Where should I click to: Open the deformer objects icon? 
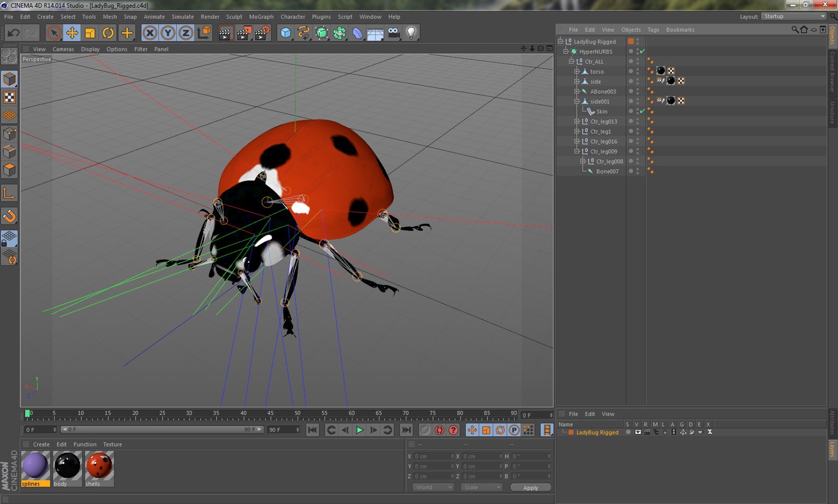pyautogui.click(x=357, y=33)
